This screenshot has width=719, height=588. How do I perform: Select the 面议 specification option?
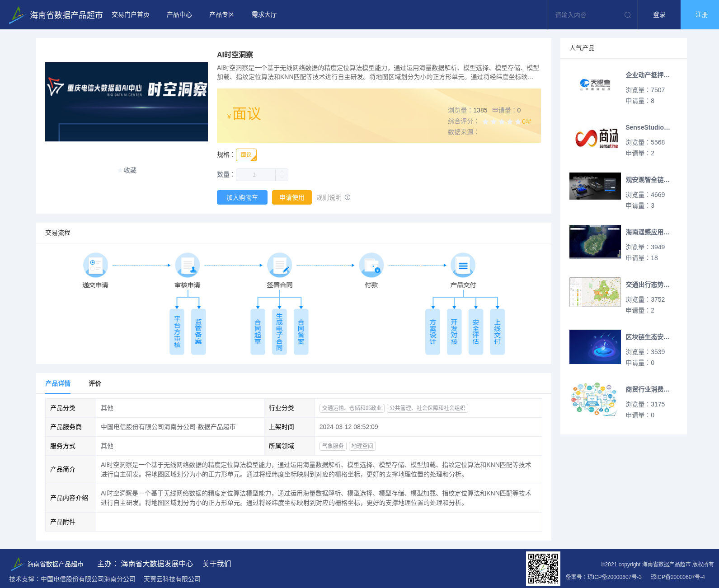tap(246, 155)
